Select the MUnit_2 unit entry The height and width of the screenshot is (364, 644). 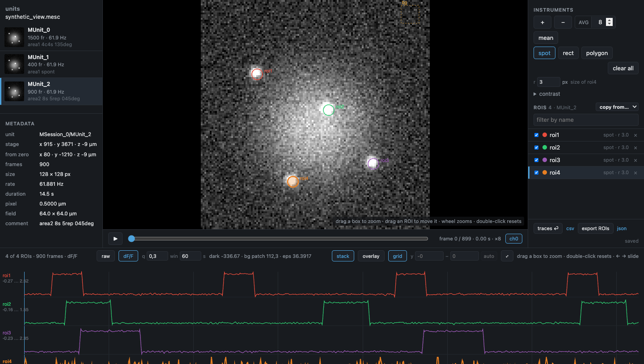51,91
